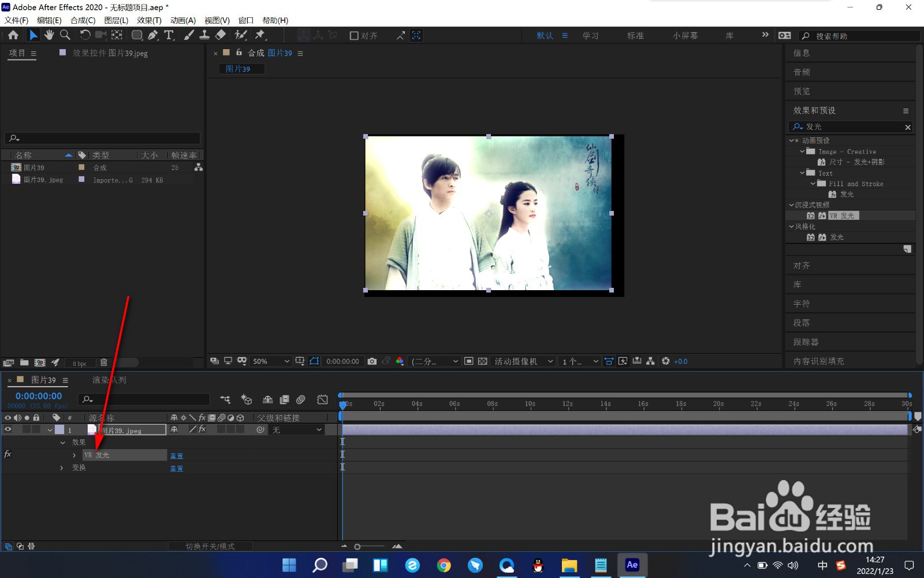924x578 pixels.
Task: Select the Pan Behind anchor point tool
Action: 117,35
